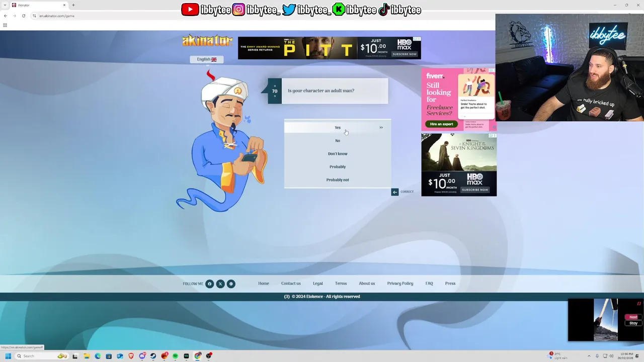The image size is (644, 362).
Task: Open the third Follow Me social icon
Action: pos(231,284)
